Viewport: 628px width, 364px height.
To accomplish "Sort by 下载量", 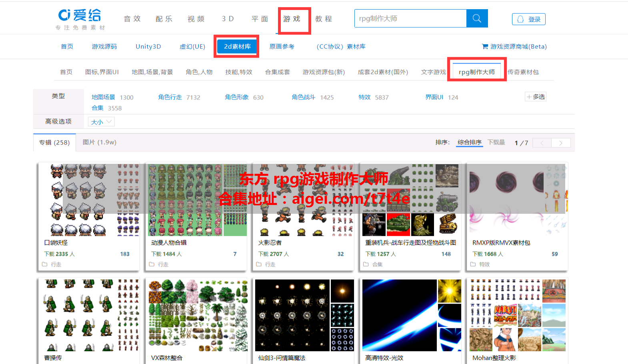I will coord(496,142).
